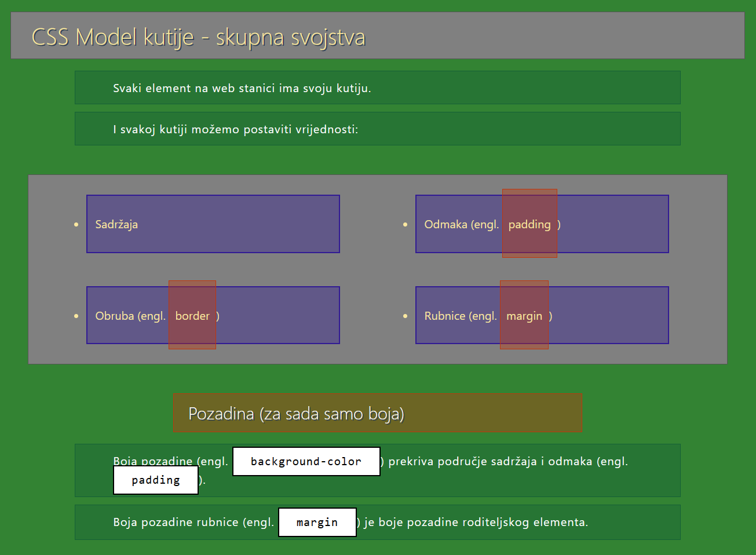Click the heading 'CSS Model kutije - skupna svojstva'
The height and width of the screenshot is (555, 756).
[x=378, y=35]
